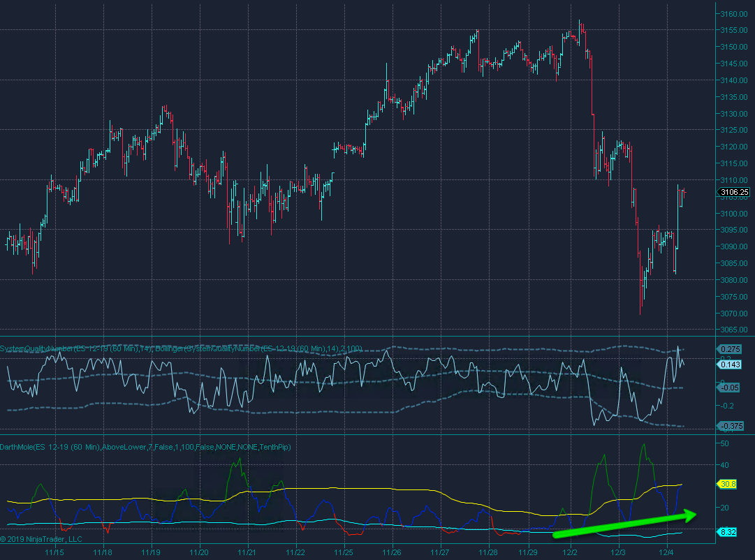The width and height of the screenshot is (755, 560).
Task: Click the 12/2 date axis label
Action: coord(570,552)
